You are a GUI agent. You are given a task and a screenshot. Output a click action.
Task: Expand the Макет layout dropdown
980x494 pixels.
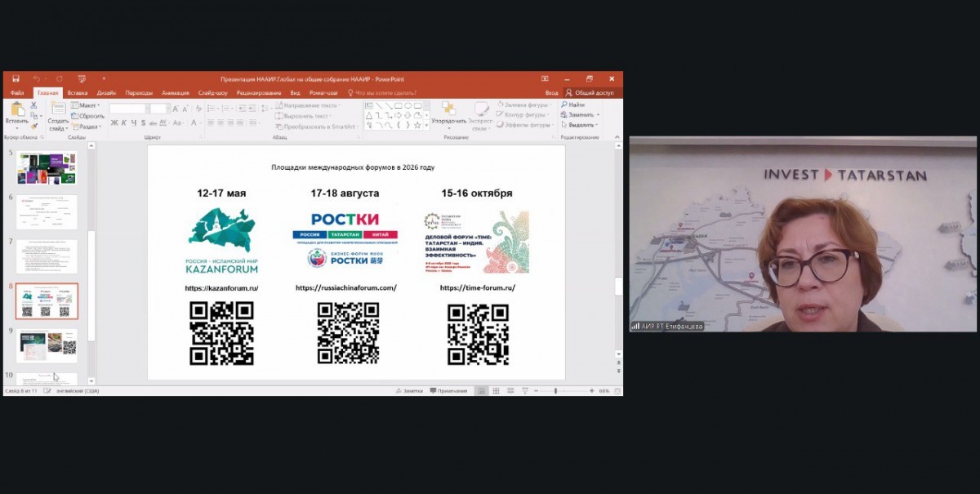tap(86, 105)
